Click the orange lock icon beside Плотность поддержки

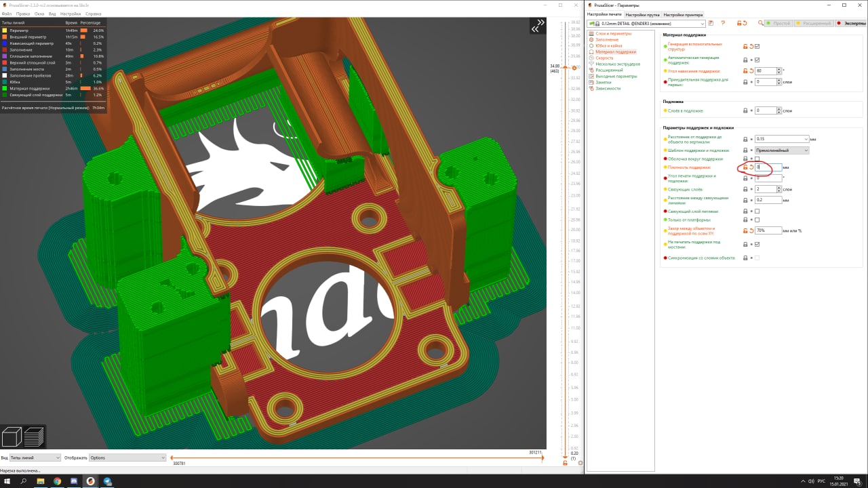[x=745, y=167]
